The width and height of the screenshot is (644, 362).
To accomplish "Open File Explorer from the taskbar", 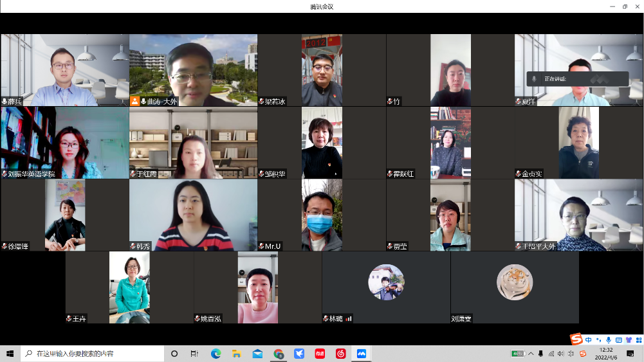I will pos(237,354).
